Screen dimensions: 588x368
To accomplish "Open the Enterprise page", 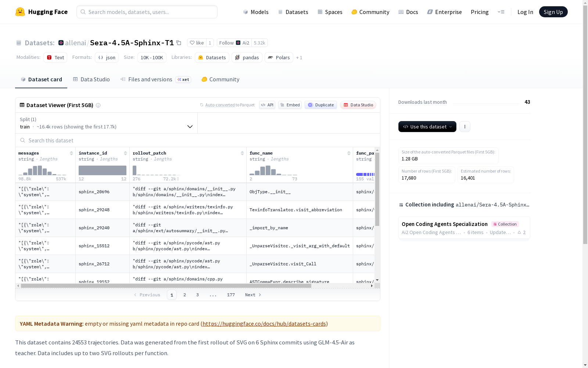I will (445, 12).
